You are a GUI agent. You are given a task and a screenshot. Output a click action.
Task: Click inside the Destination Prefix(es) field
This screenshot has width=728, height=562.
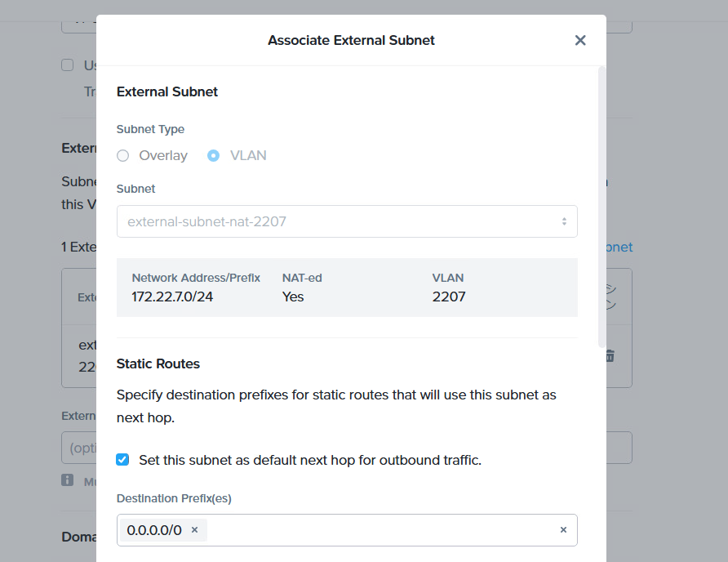point(384,530)
